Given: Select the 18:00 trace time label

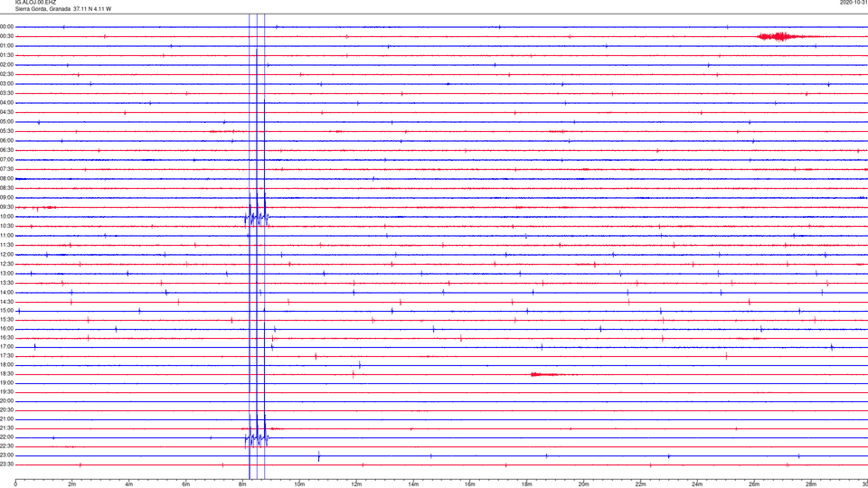Looking at the screenshot, I should point(6,364).
